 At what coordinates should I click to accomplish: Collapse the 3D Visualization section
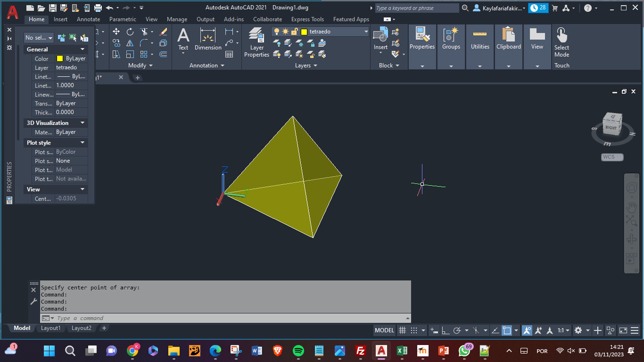coord(83,123)
